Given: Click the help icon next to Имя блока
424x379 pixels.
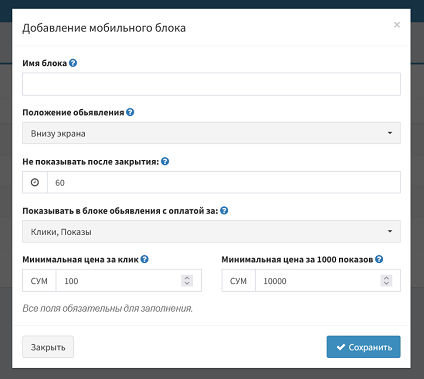Looking at the screenshot, I should click(73, 63).
